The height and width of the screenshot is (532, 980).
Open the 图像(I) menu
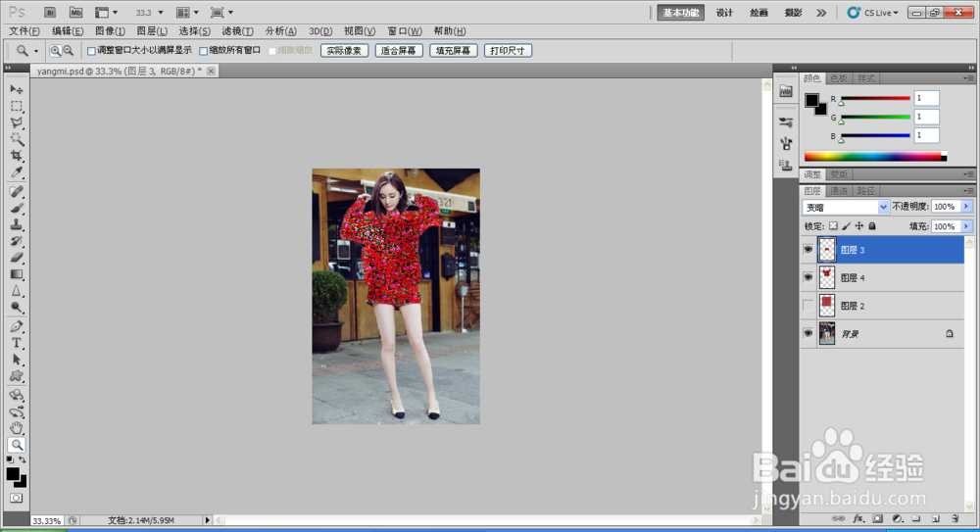click(x=110, y=30)
